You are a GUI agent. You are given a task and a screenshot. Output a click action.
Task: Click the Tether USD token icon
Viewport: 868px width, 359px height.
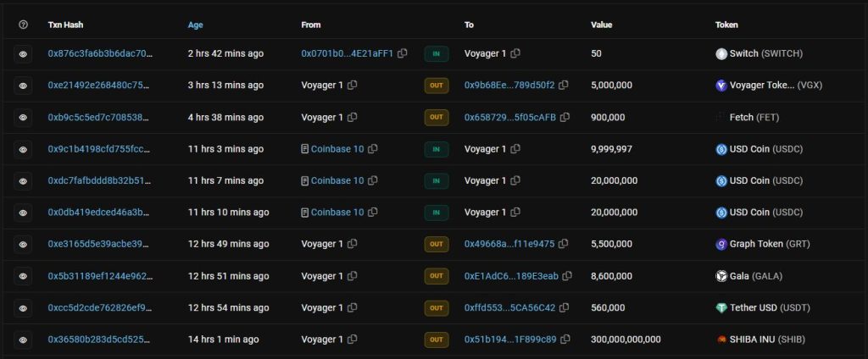click(721, 307)
